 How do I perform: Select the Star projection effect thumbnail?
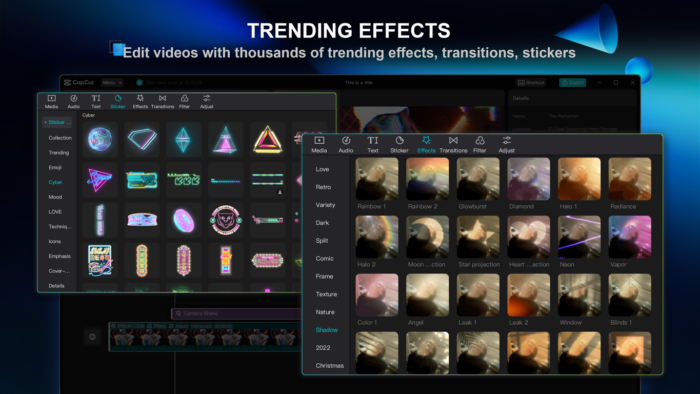pyautogui.click(x=478, y=237)
